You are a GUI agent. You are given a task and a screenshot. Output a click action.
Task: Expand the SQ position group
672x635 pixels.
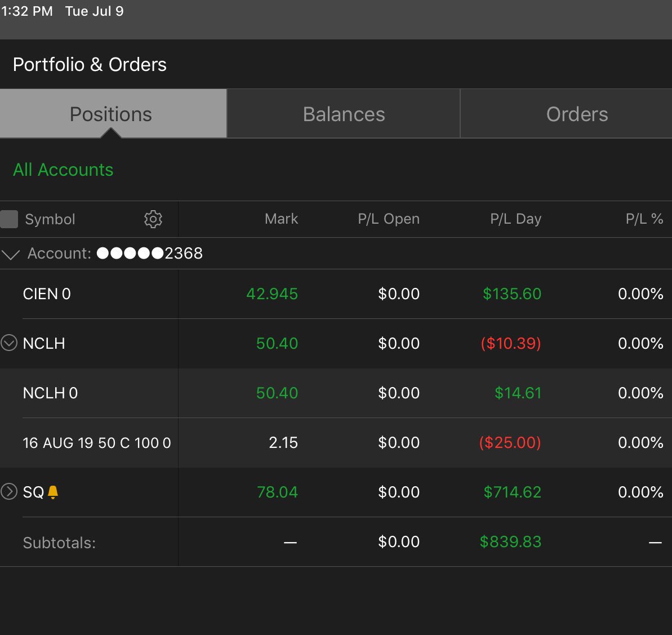(x=8, y=491)
